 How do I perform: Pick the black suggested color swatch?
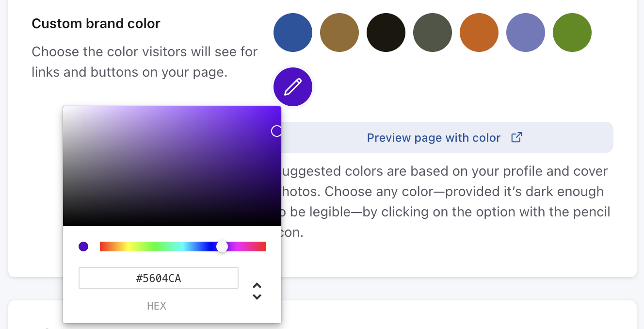(386, 33)
